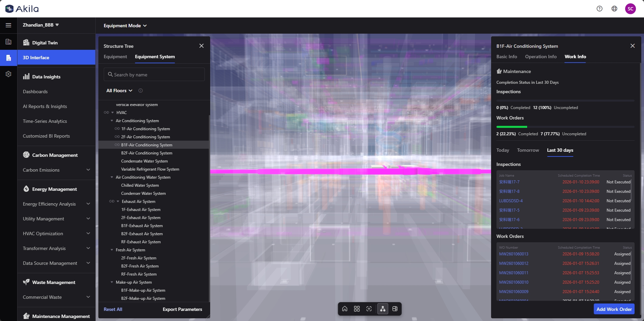Collapse the Fresh Air System tree node
This screenshot has height=321, width=644.
tap(112, 250)
